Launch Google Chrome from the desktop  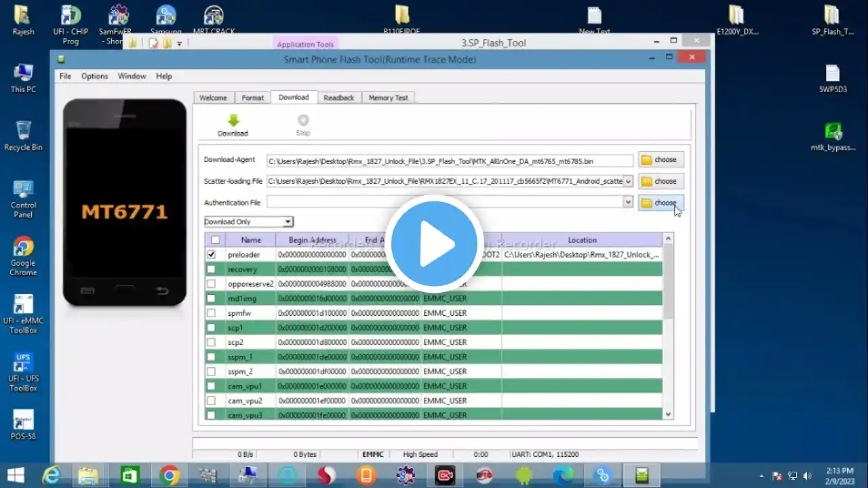(x=23, y=256)
